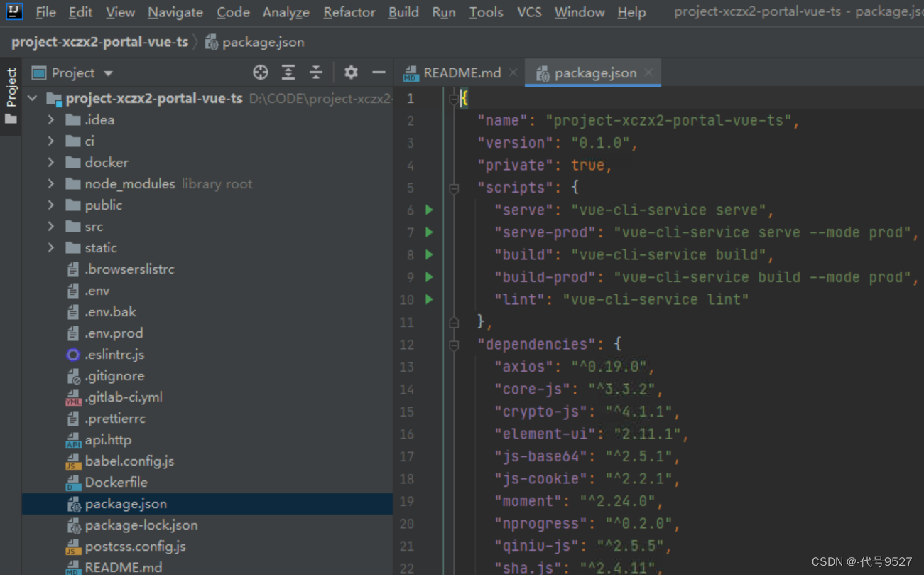Click the .eslintrc.js file icon
924x575 pixels.
pyautogui.click(x=73, y=355)
